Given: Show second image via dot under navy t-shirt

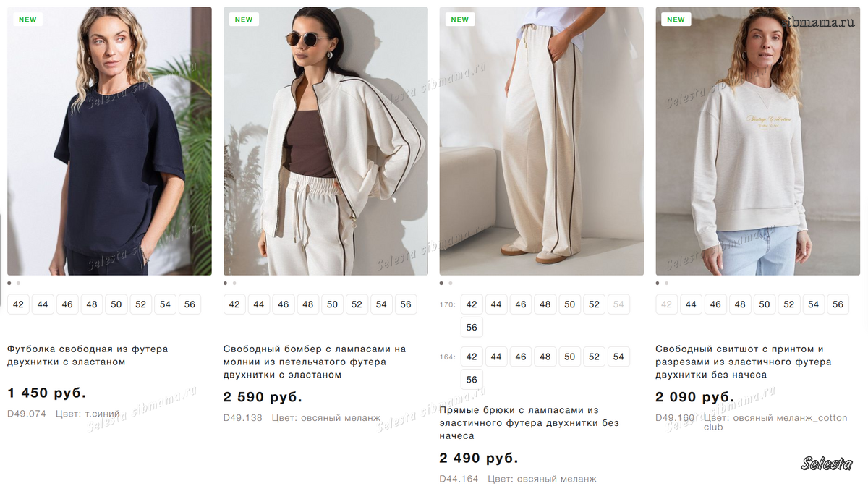Looking at the screenshot, I should coord(18,283).
